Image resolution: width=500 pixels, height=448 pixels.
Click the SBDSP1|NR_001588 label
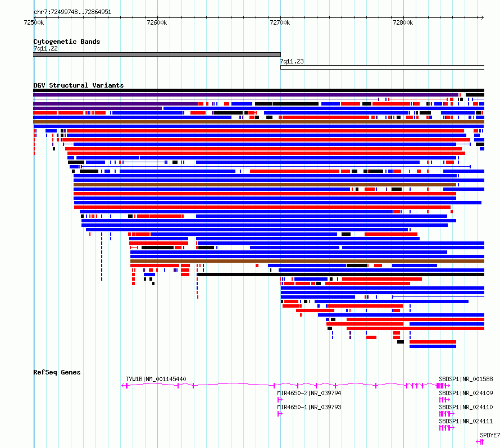coord(466,379)
